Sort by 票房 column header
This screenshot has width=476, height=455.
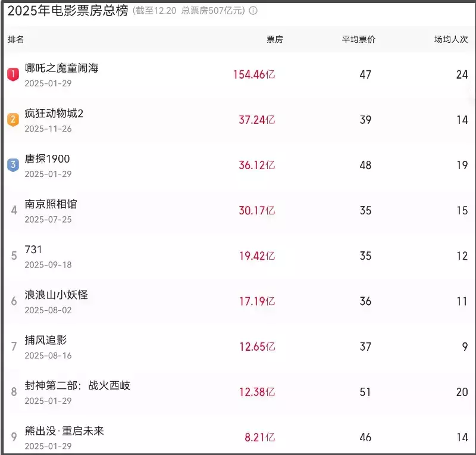[274, 40]
